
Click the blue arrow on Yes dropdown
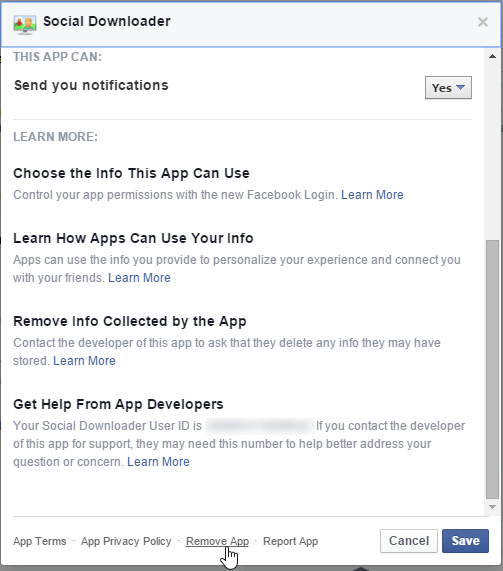(460, 87)
